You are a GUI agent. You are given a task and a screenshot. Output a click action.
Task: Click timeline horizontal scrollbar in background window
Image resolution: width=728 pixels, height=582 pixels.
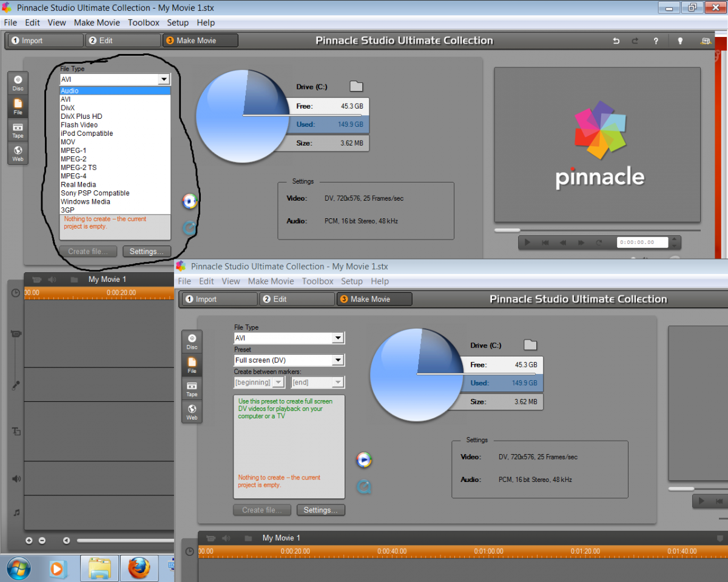pos(125,540)
